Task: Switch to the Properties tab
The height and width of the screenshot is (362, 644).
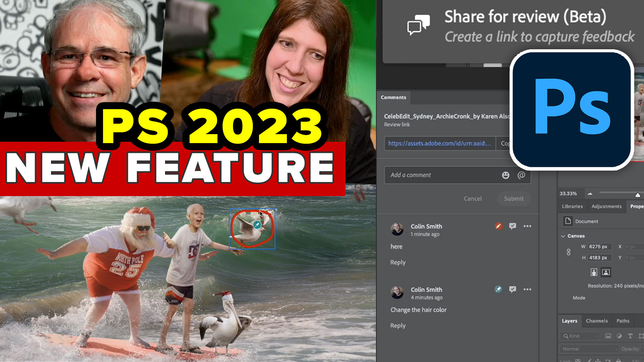Action: point(636,206)
